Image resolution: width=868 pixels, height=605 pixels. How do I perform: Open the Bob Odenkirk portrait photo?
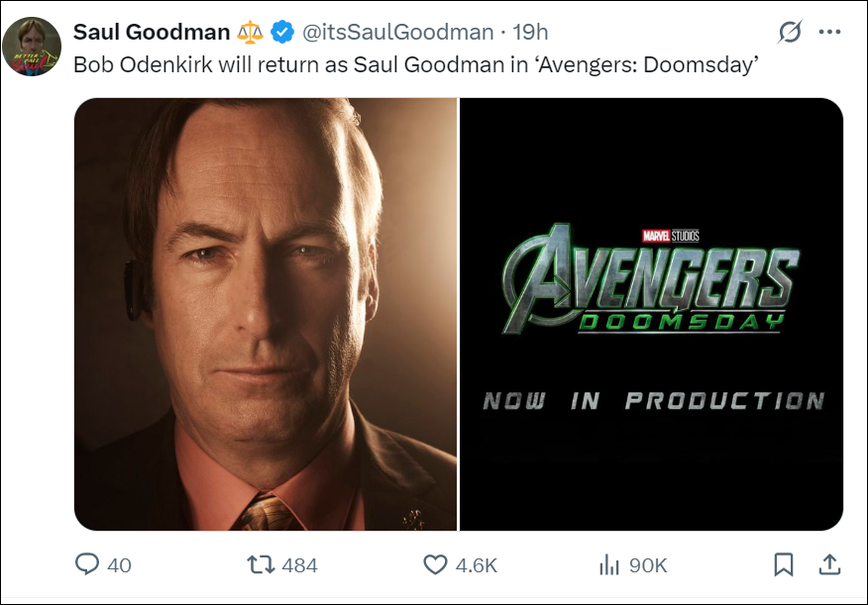(x=266, y=314)
